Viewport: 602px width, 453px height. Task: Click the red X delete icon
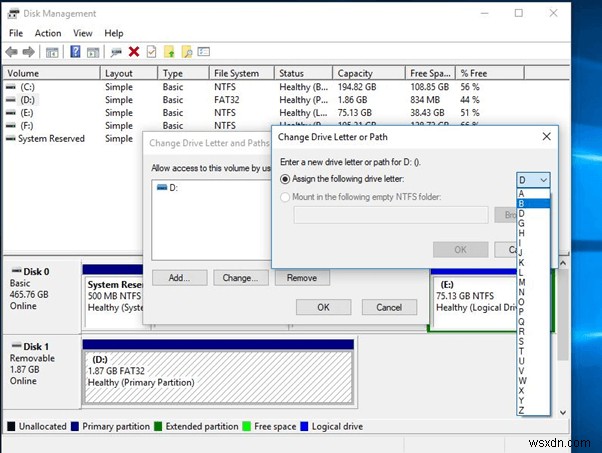[x=134, y=51]
